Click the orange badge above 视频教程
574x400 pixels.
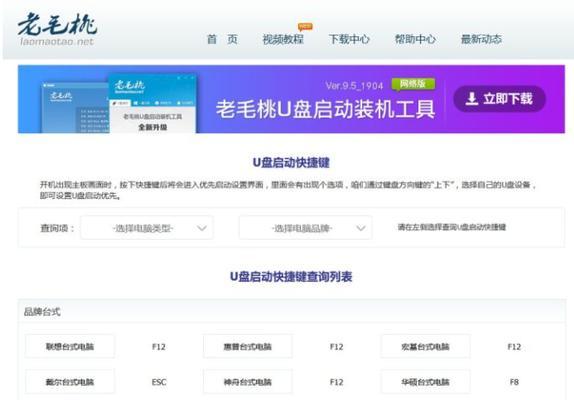305,27
